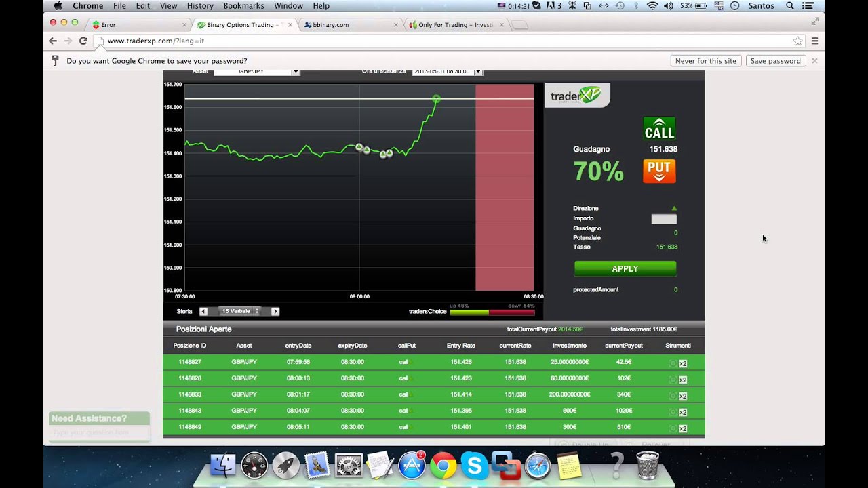Click the APPLY button

[625, 268]
